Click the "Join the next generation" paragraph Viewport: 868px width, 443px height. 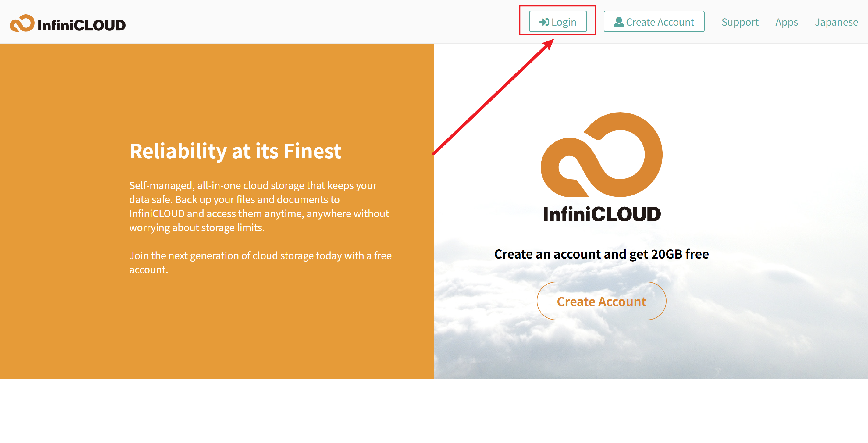click(260, 262)
